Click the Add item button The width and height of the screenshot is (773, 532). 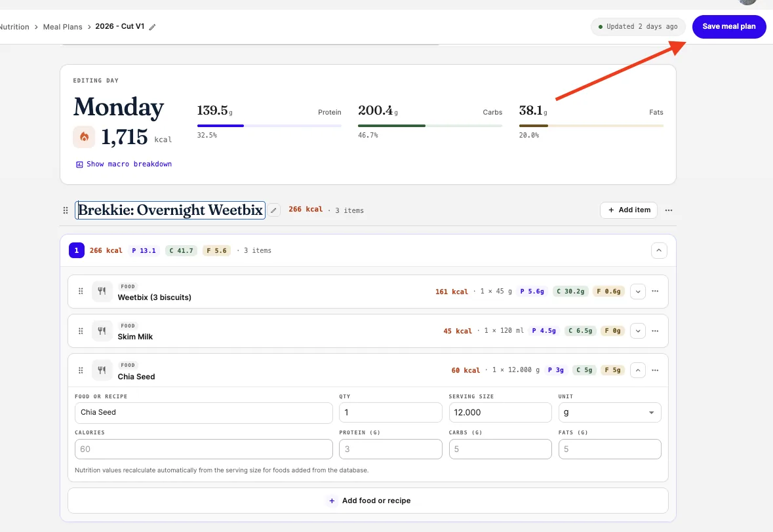(x=629, y=210)
